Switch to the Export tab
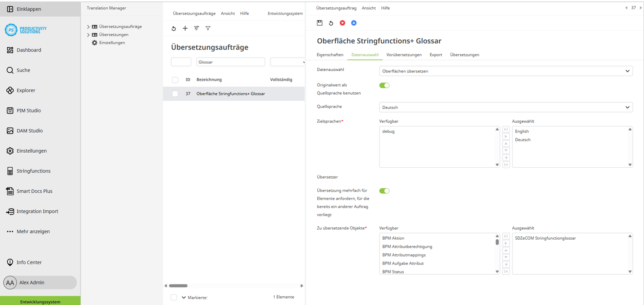The width and height of the screenshot is (644, 305). tap(436, 55)
